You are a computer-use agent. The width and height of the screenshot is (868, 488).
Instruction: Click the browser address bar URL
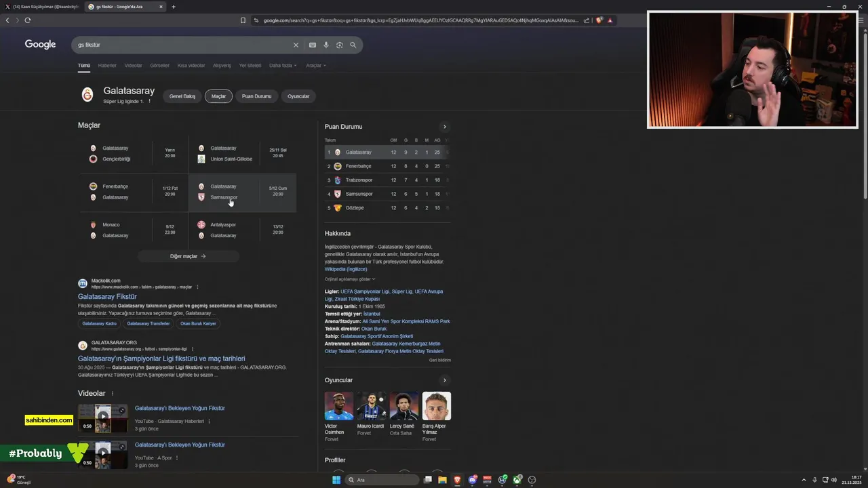[x=420, y=20]
